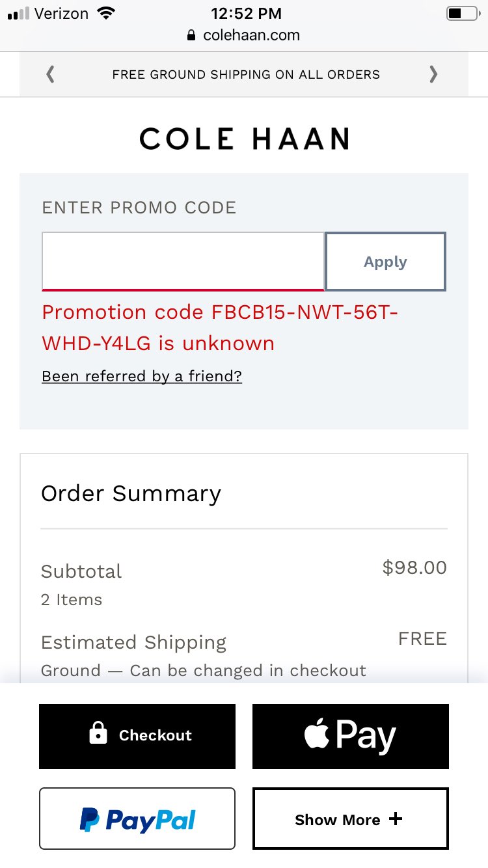Tap the plus icon beside Show More
The image size is (488, 868).
pyautogui.click(x=396, y=819)
